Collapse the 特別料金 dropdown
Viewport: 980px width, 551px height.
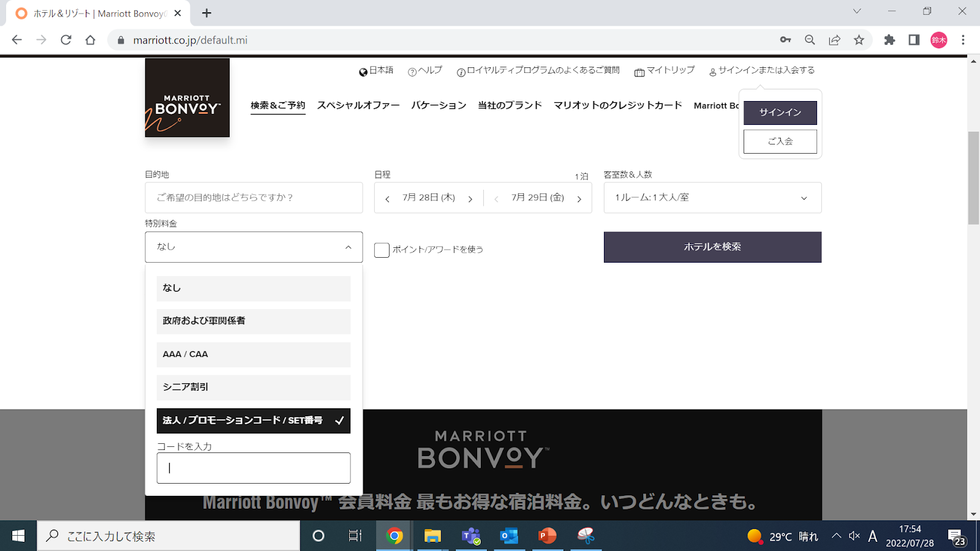click(254, 247)
